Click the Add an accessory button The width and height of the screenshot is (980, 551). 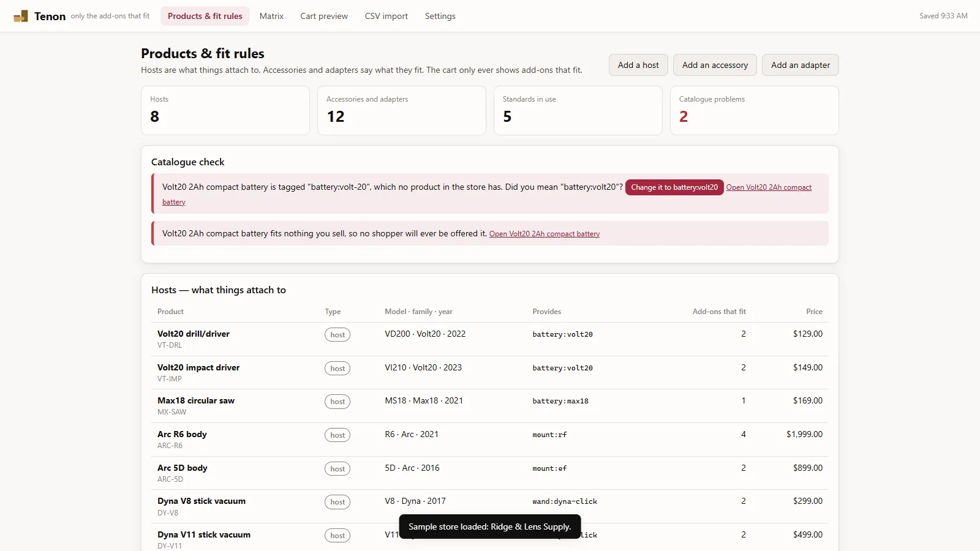coord(715,65)
